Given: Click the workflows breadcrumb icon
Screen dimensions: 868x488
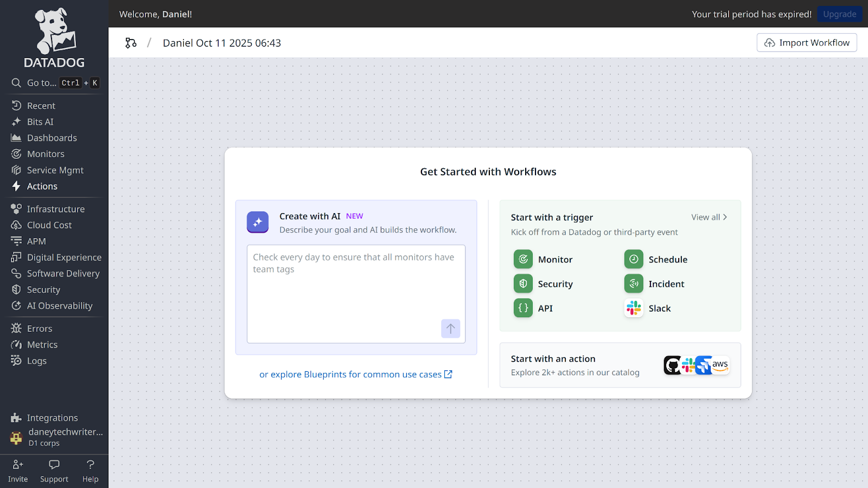Looking at the screenshot, I should point(131,43).
